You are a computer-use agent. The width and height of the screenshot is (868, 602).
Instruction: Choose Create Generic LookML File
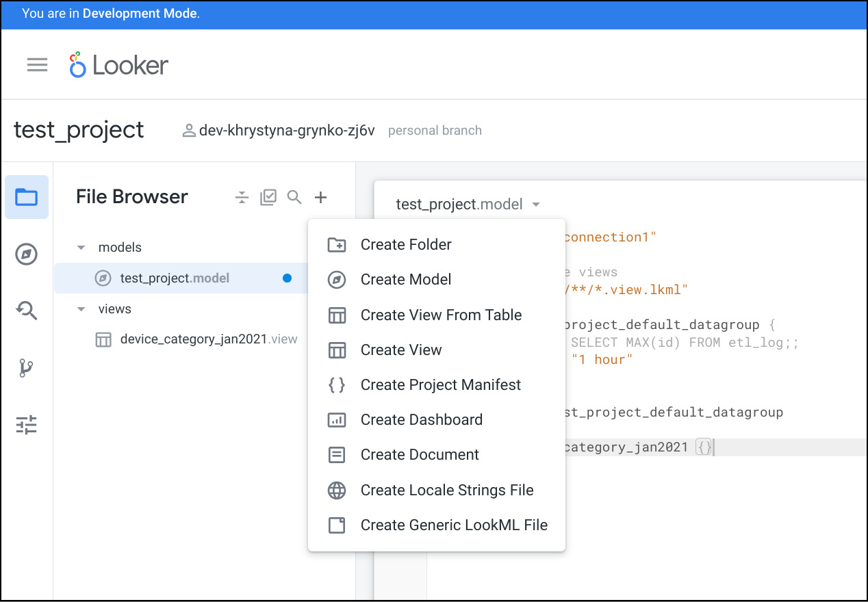[x=437, y=525]
